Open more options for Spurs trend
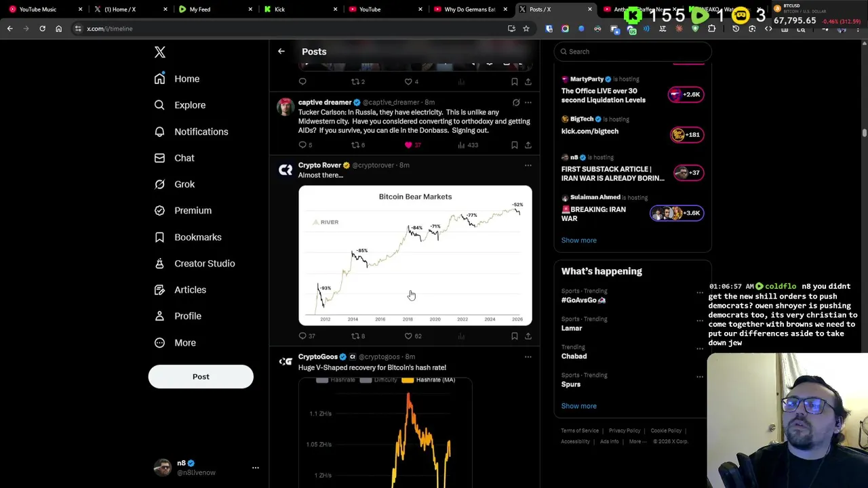Image resolution: width=868 pixels, height=488 pixels. click(700, 377)
